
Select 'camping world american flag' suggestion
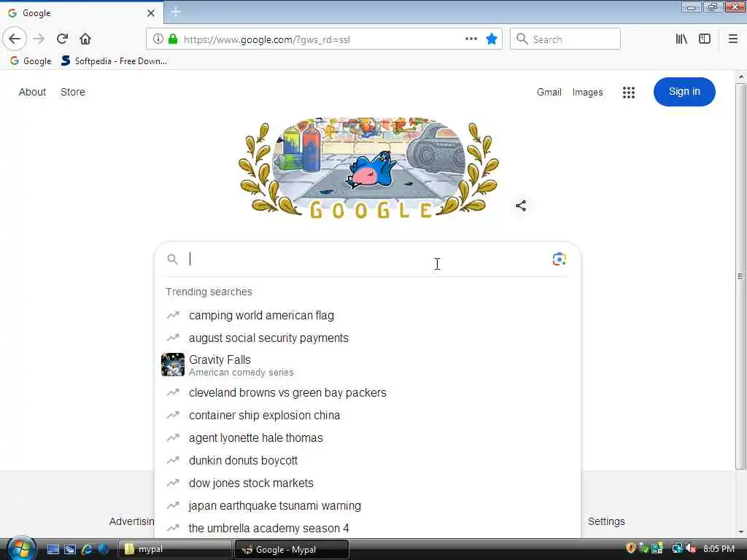[368, 315]
